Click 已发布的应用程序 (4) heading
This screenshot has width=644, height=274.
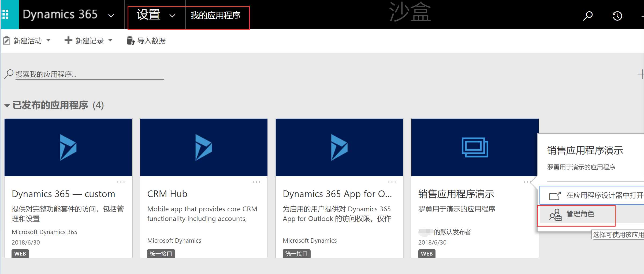[58, 105]
